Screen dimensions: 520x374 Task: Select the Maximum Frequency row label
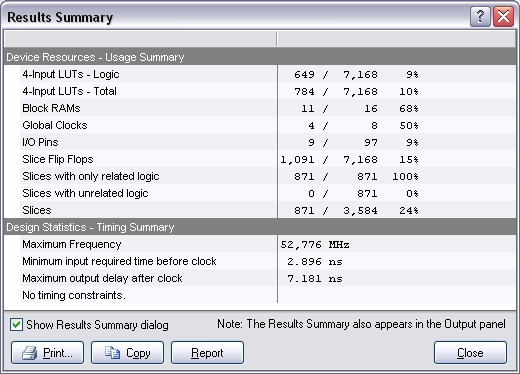pyautogui.click(x=72, y=244)
